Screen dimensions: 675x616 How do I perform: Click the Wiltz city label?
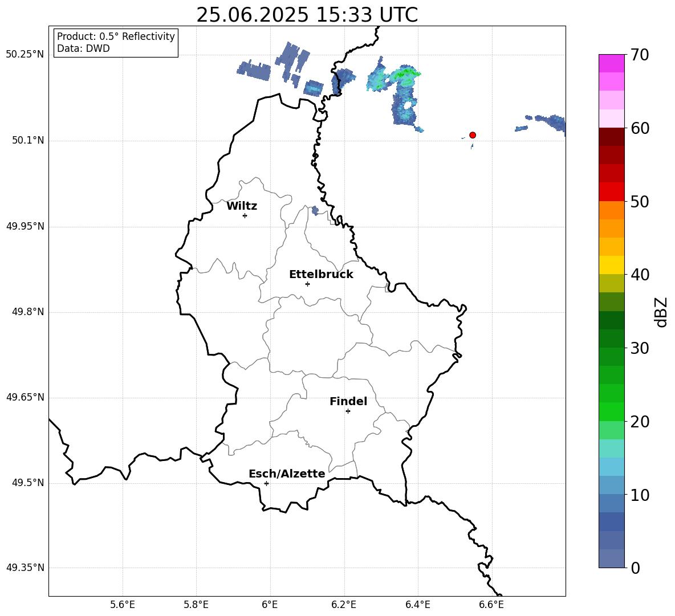242,206
